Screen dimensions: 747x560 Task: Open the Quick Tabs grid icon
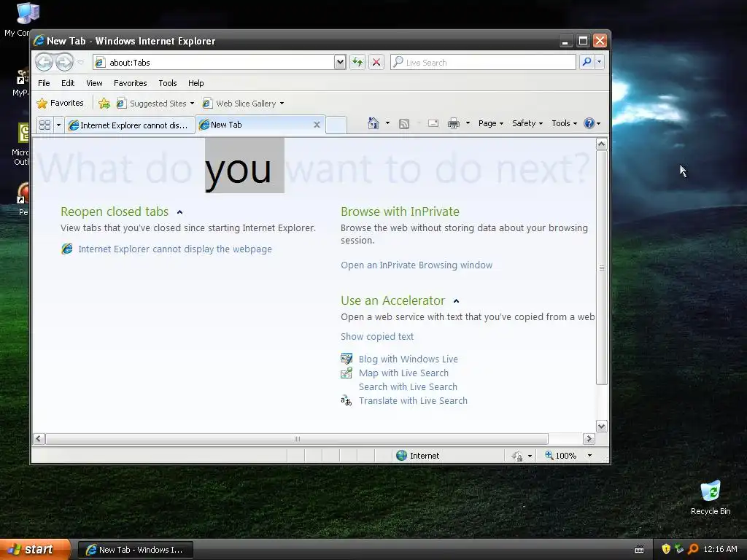(44, 125)
